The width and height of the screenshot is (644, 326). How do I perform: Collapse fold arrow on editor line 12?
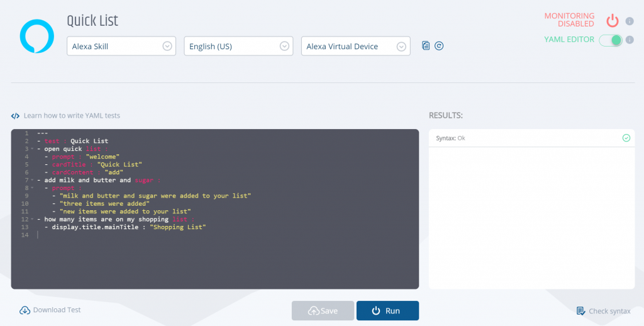(x=32, y=219)
